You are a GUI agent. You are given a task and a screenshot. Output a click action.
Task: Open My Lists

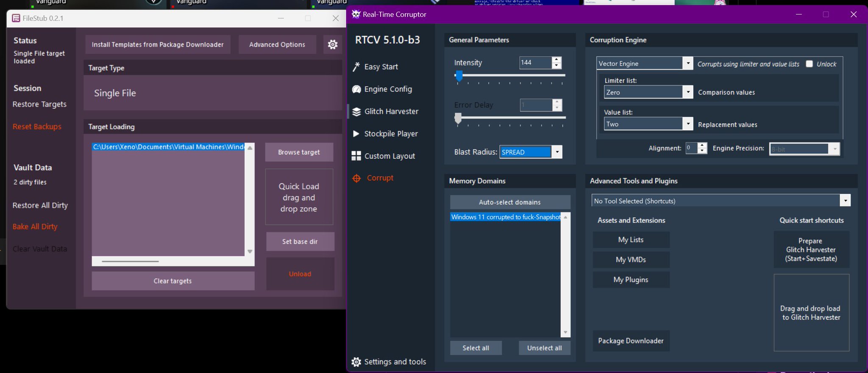631,240
